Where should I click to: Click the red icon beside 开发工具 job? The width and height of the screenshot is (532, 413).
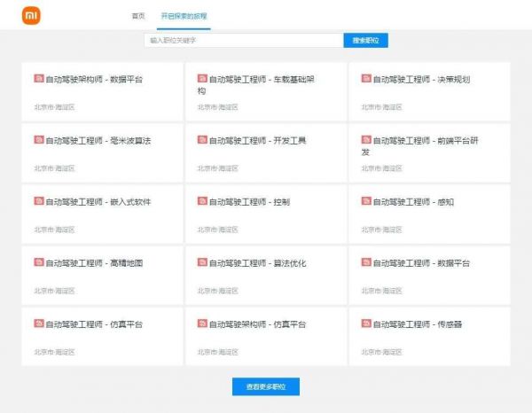[x=202, y=140]
